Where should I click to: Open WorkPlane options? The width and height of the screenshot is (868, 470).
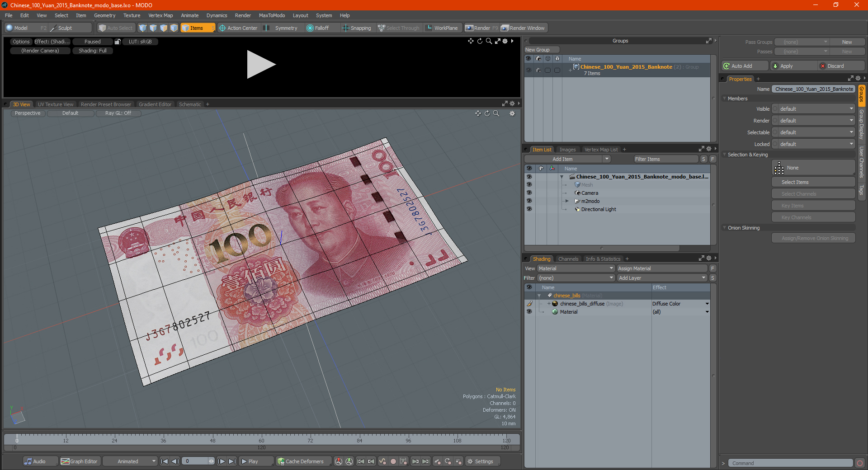coord(442,28)
